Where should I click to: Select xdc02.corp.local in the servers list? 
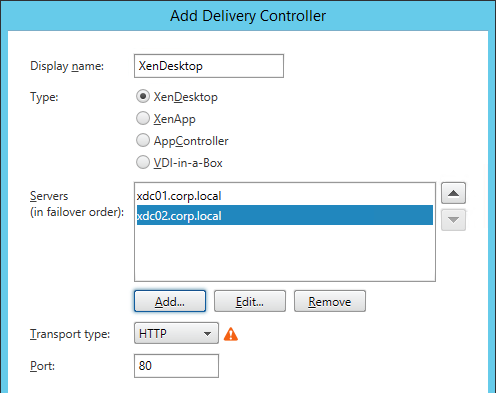(285, 215)
